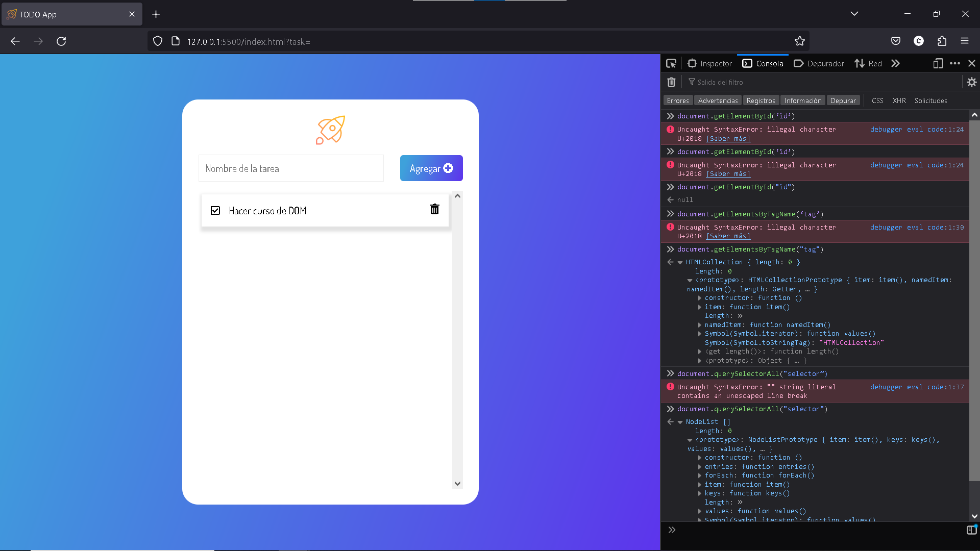Expand namedItem function under HTMLCollection
Image resolution: width=980 pixels, height=551 pixels.
700,325
